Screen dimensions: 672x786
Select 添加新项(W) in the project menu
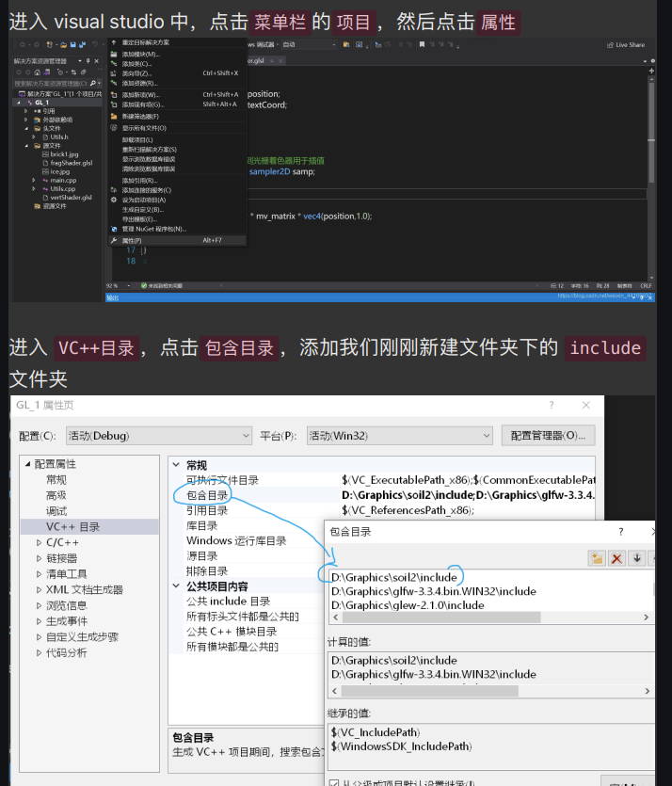(x=177, y=95)
